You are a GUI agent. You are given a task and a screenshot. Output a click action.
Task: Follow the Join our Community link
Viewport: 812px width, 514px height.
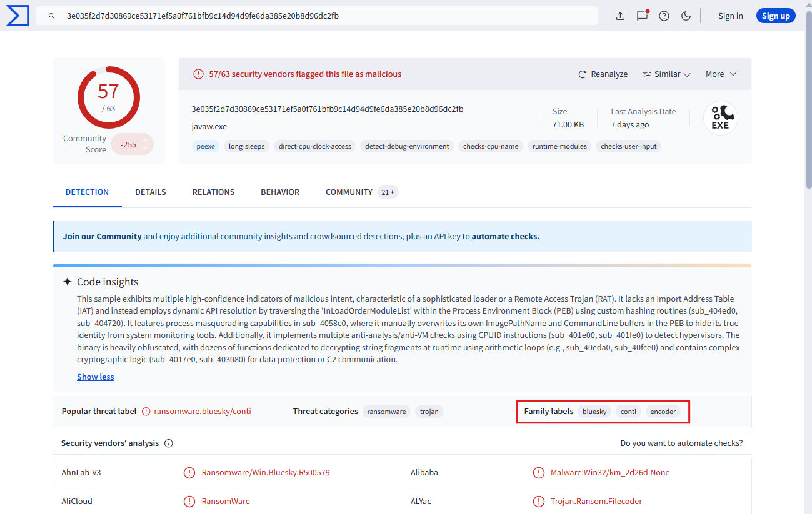point(102,237)
